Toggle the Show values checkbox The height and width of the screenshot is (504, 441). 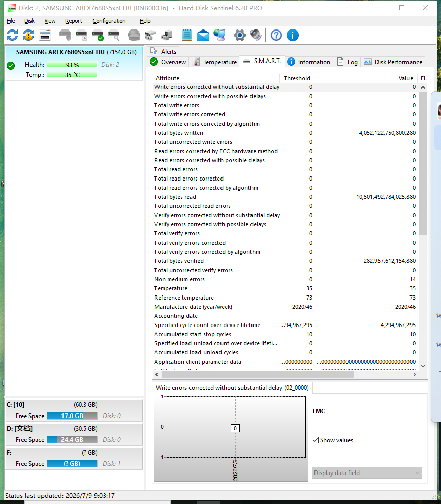click(315, 440)
